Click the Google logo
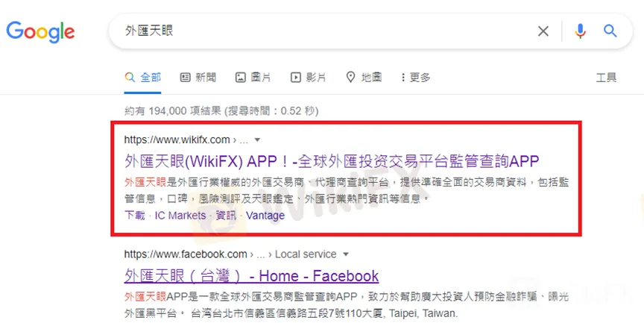 point(40,32)
